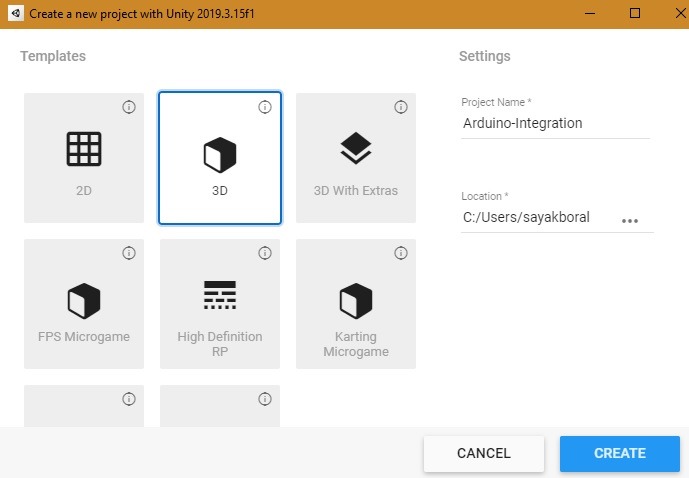Click the layers icon of 3D With Extras
The height and width of the screenshot is (478, 689).
tap(356, 148)
